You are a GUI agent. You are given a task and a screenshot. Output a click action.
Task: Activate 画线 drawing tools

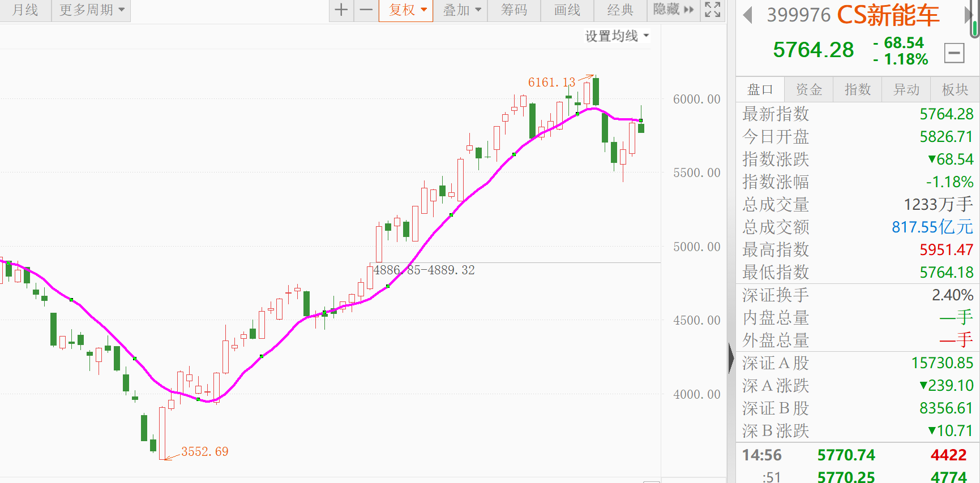coord(567,10)
